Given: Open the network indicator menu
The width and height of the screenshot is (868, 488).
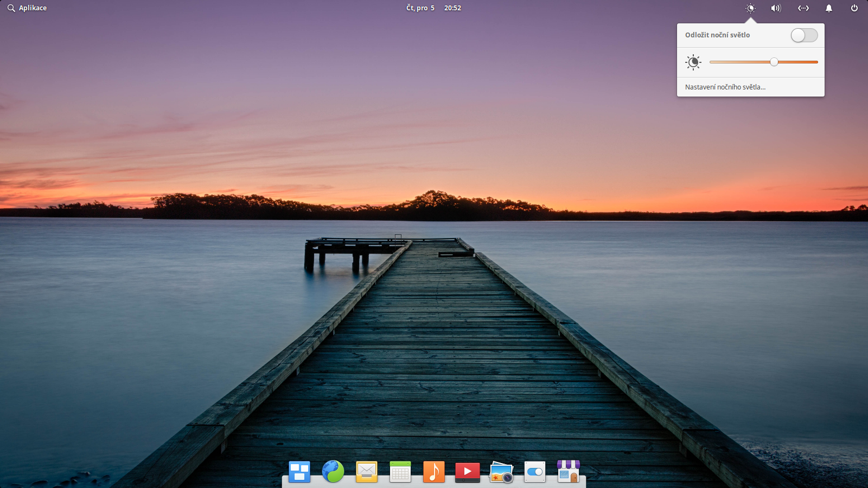Looking at the screenshot, I should (x=803, y=8).
